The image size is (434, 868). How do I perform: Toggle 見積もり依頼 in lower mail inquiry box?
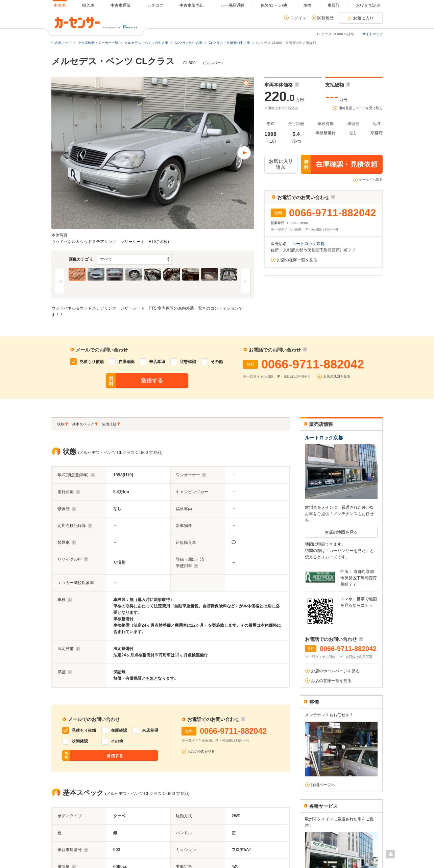(66, 730)
